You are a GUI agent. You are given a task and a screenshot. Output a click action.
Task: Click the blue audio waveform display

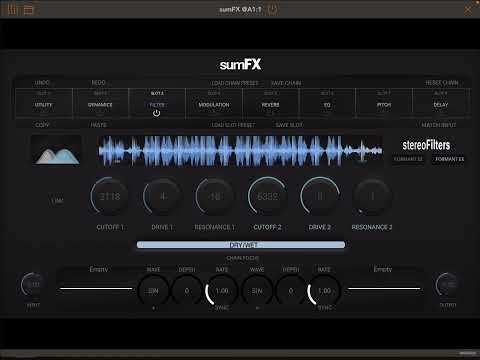point(240,151)
